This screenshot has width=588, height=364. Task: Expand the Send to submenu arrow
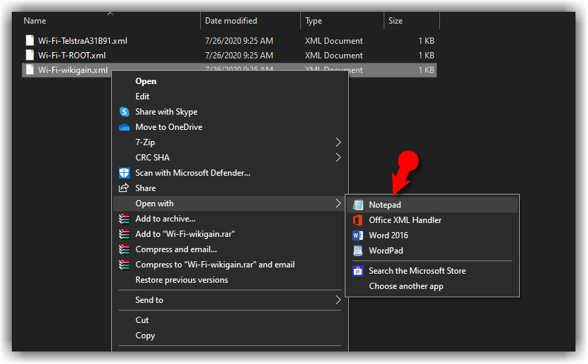click(338, 300)
